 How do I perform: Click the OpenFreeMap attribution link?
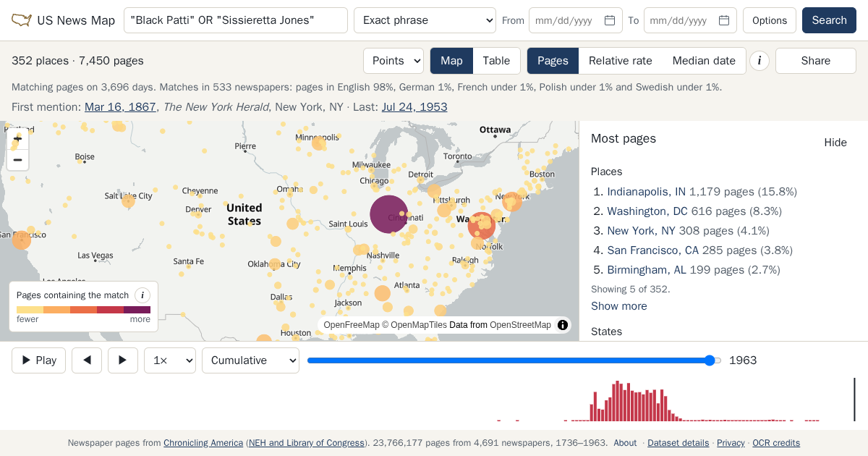[352, 325]
